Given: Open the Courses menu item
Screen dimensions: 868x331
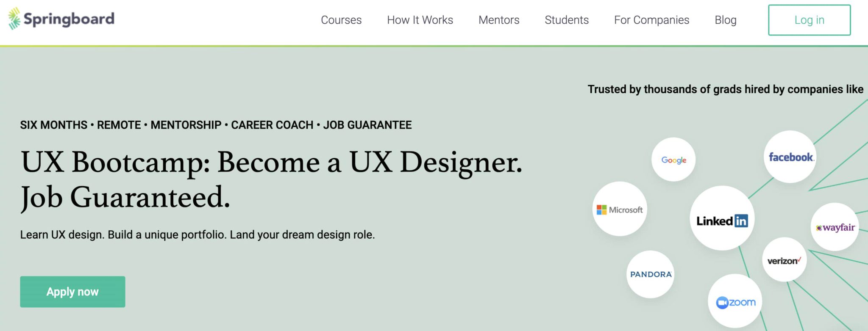Looking at the screenshot, I should (342, 20).
